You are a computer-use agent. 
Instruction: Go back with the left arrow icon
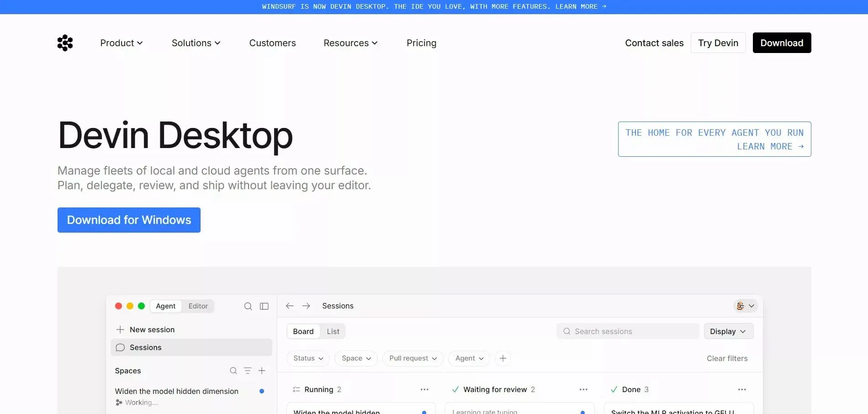(x=290, y=306)
